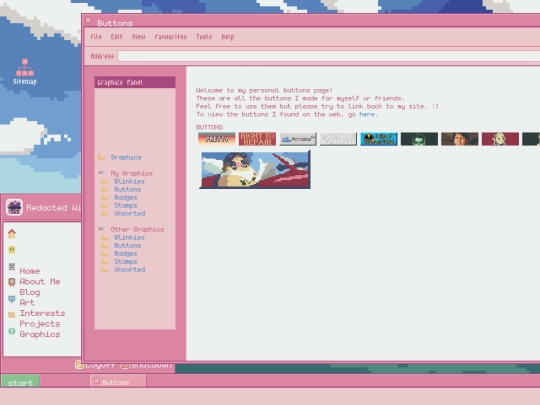Click the large pilot in red plane image
The image size is (540, 405).
(255, 170)
